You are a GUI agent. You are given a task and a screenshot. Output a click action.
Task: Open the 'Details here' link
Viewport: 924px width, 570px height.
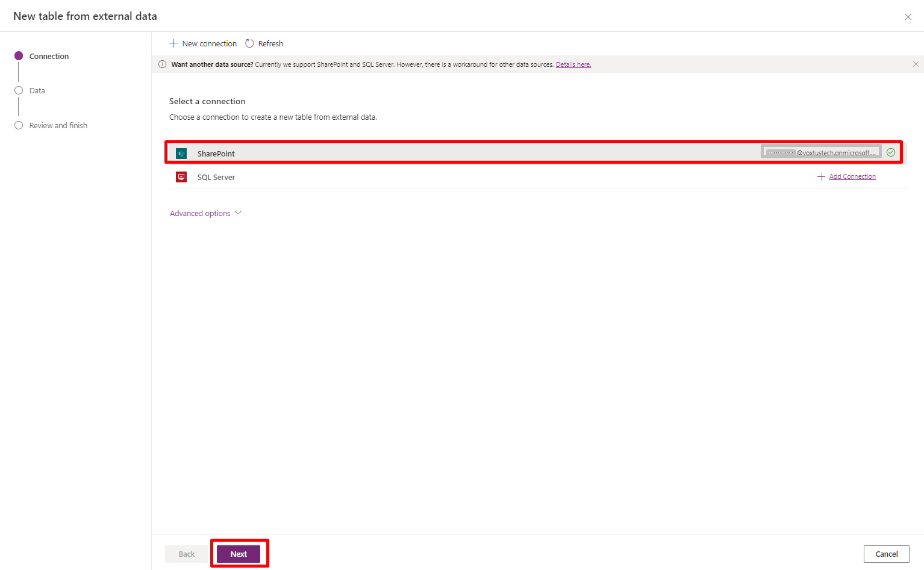pyautogui.click(x=573, y=64)
